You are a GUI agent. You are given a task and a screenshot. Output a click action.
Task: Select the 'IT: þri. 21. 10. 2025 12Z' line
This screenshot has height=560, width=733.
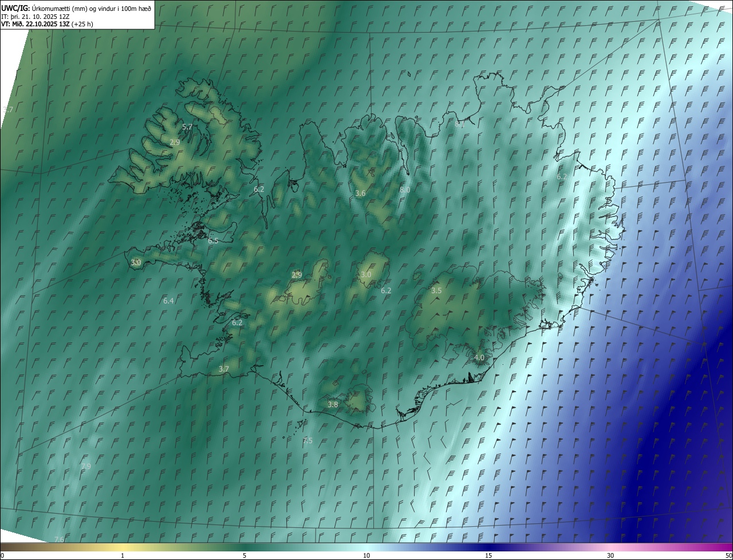(x=36, y=16)
